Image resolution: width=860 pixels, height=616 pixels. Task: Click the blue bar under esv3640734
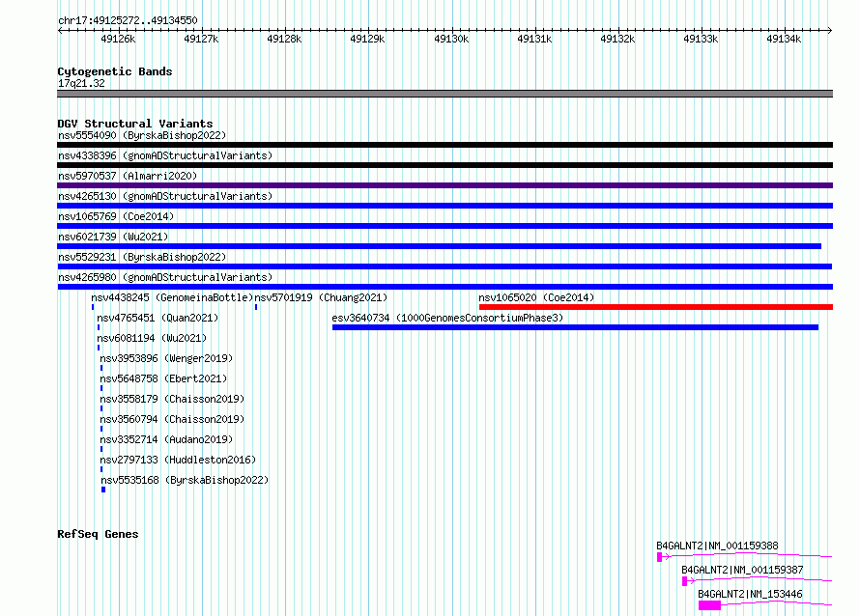pyautogui.click(x=575, y=327)
